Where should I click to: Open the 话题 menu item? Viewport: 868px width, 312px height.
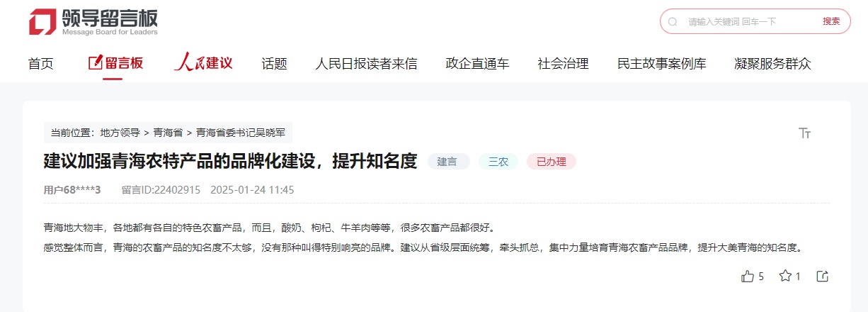pos(275,64)
